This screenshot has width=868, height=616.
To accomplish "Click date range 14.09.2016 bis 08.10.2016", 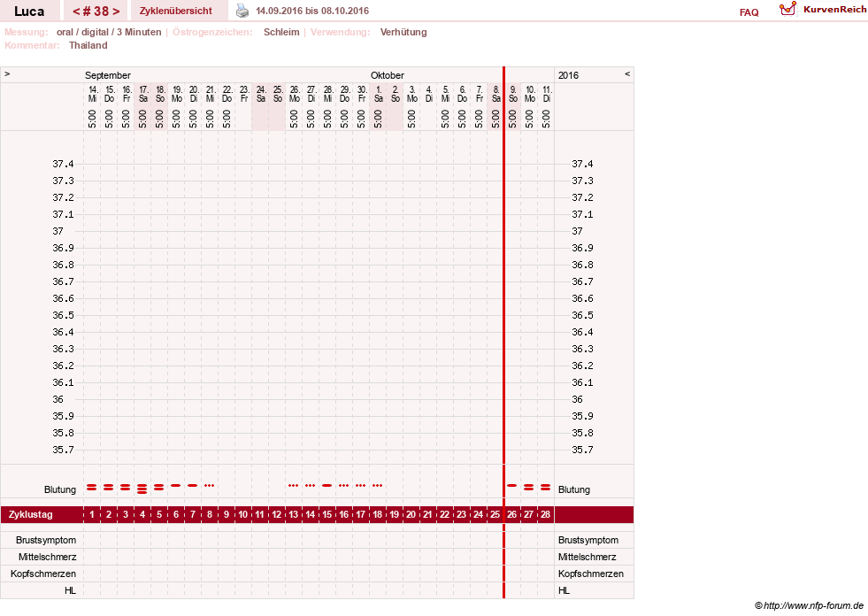I will click(312, 11).
